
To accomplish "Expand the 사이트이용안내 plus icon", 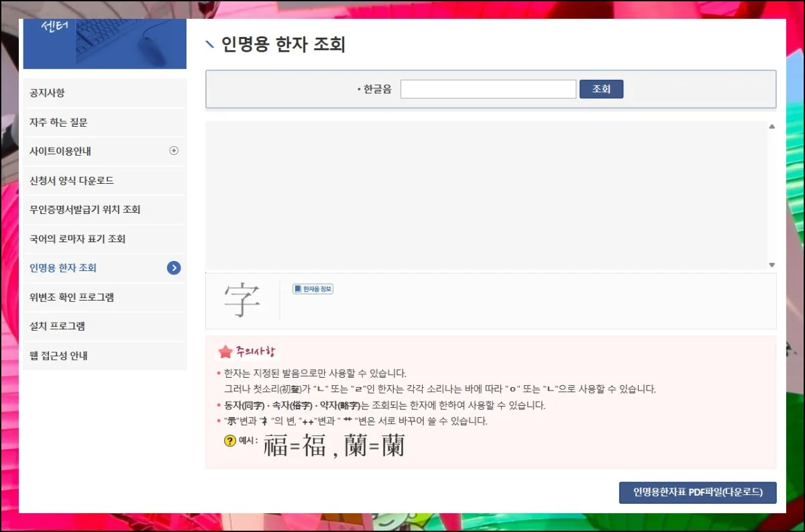I will pyautogui.click(x=174, y=151).
